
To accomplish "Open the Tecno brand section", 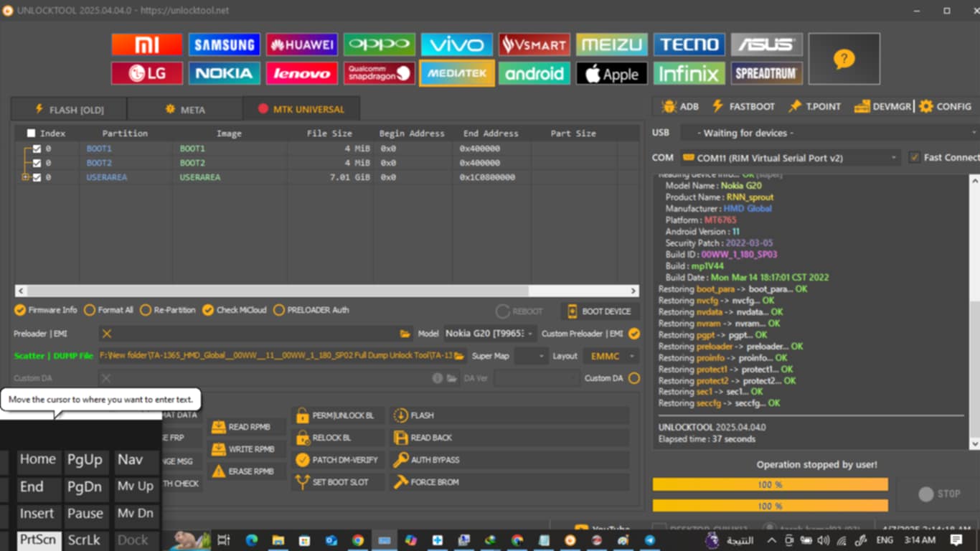I will pos(689,44).
